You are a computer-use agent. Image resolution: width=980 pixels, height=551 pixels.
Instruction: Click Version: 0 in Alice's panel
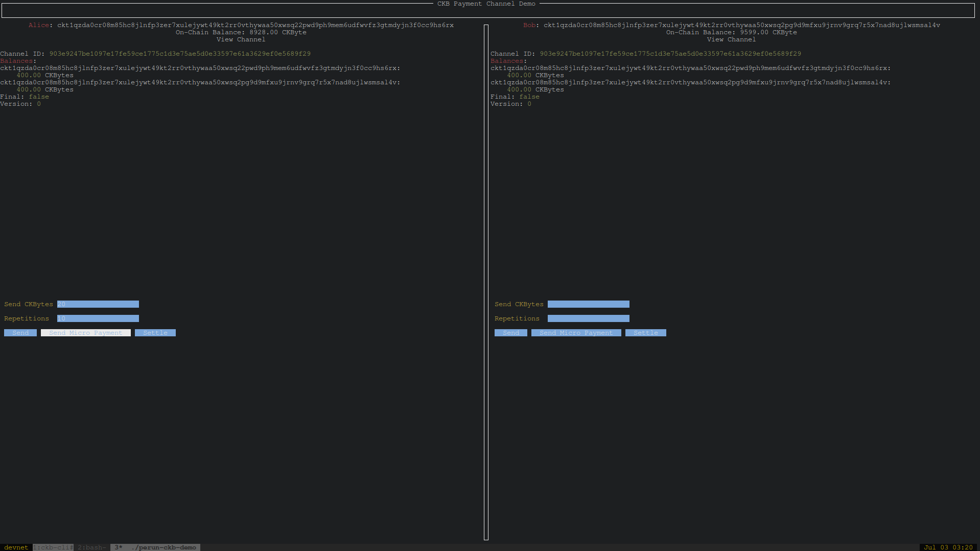pos(20,104)
